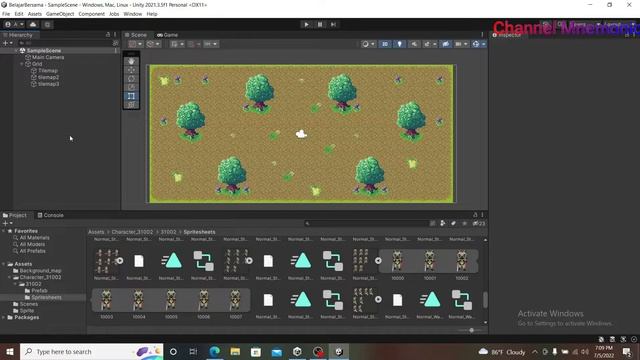
Task: Click the Pause button
Action: point(320,24)
